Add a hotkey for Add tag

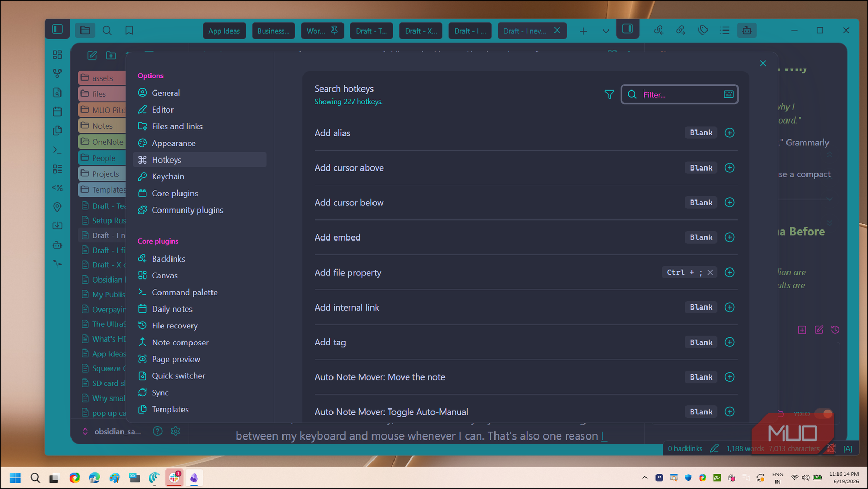pos(730,342)
